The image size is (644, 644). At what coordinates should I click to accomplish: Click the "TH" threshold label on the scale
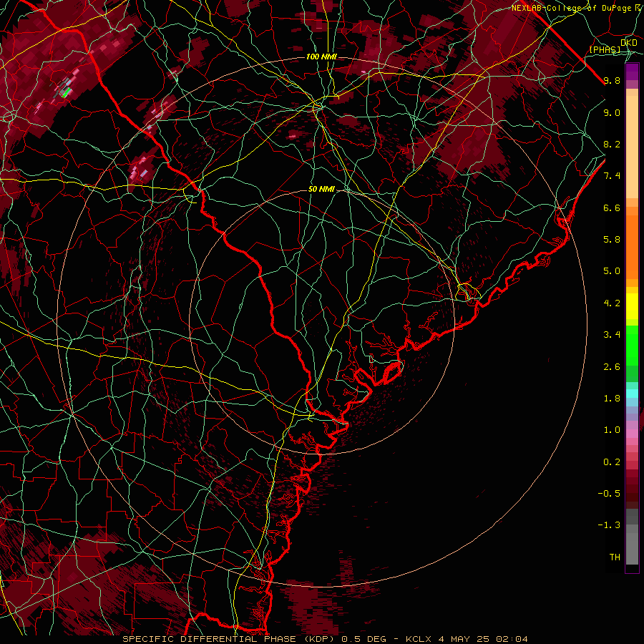[x=615, y=557]
